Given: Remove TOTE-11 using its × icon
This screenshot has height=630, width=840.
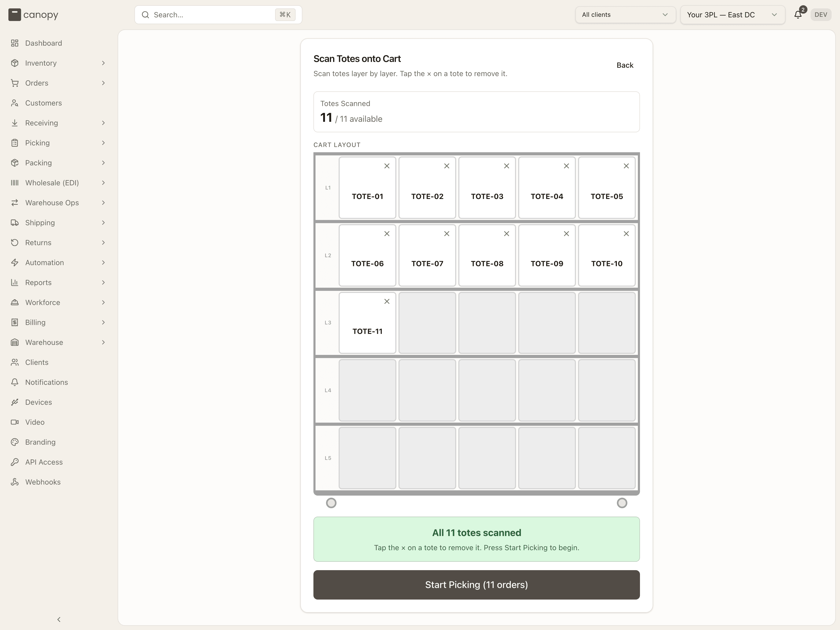Looking at the screenshot, I should 387,301.
